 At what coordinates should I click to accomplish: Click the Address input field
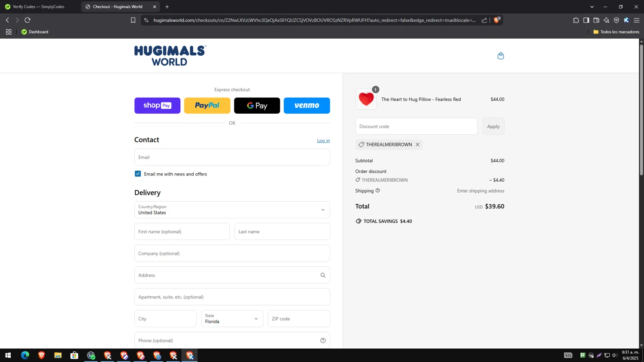(232, 275)
